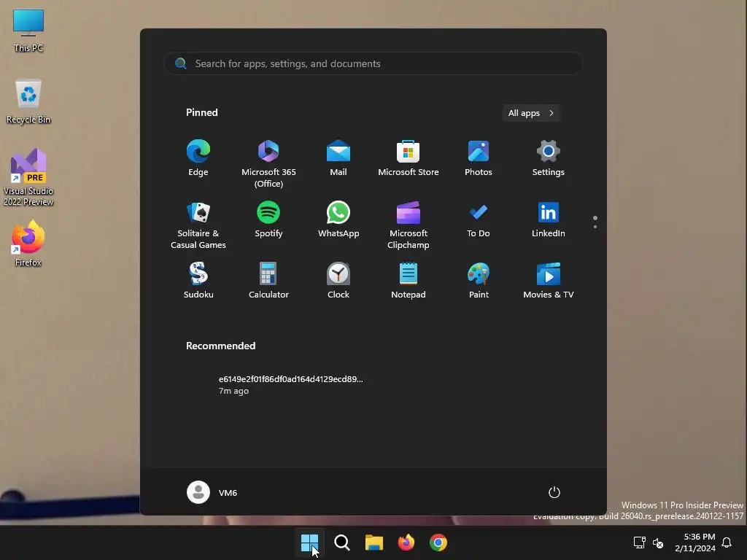Launch Firefox from the taskbar
This screenshot has height=560, width=747.
[x=406, y=542]
